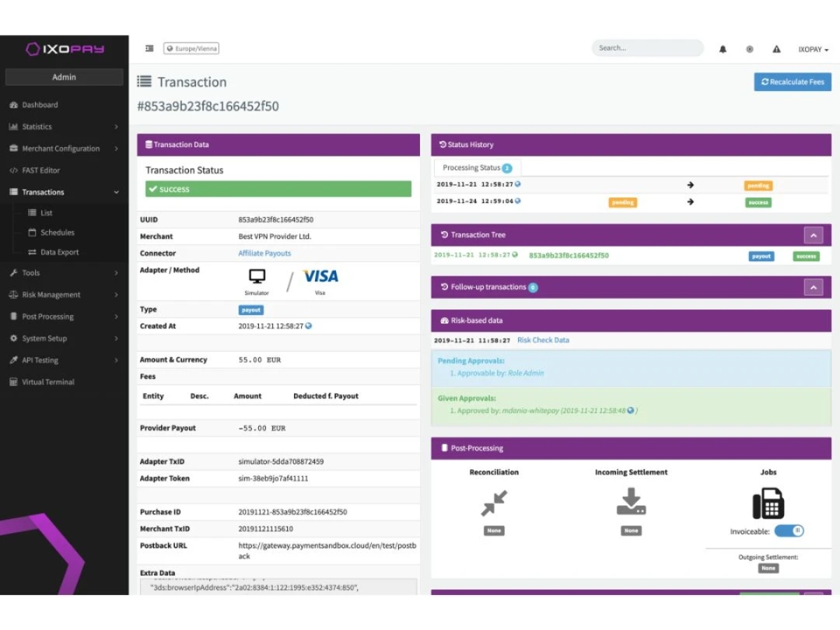The height and width of the screenshot is (630, 840).
Task: Click the transaction tree ID link 853a9b23f8c166452f50
Action: (x=569, y=255)
